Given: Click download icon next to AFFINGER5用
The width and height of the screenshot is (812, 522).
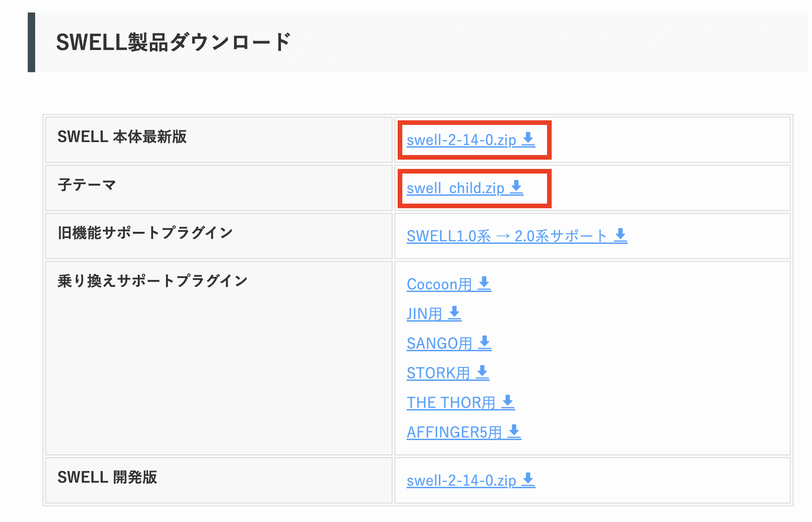Looking at the screenshot, I should pos(514,431).
